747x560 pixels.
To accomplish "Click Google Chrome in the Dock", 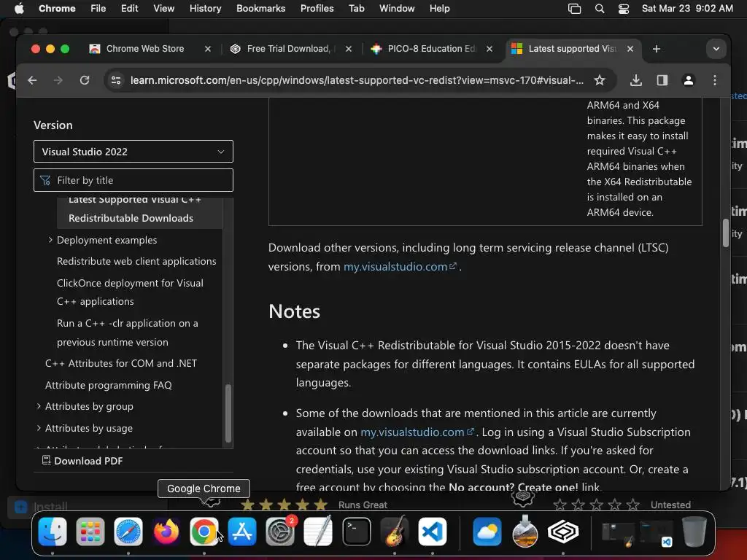I will (204, 532).
